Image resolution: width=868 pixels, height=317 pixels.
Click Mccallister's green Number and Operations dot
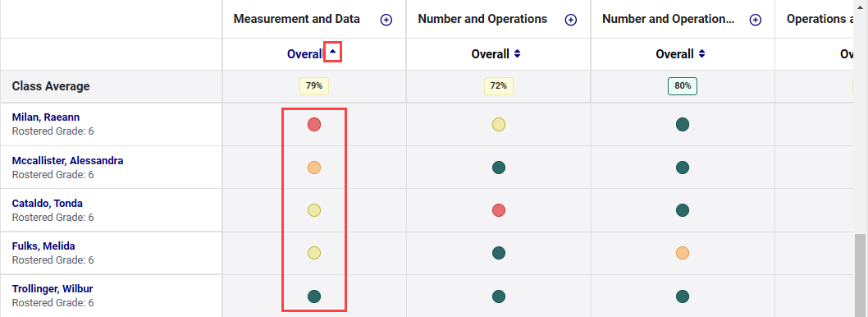[499, 168]
